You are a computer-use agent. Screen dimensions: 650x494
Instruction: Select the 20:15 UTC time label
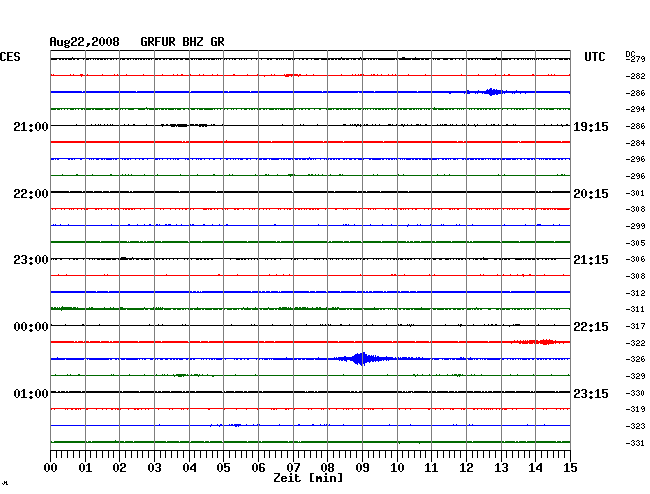(x=591, y=194)
